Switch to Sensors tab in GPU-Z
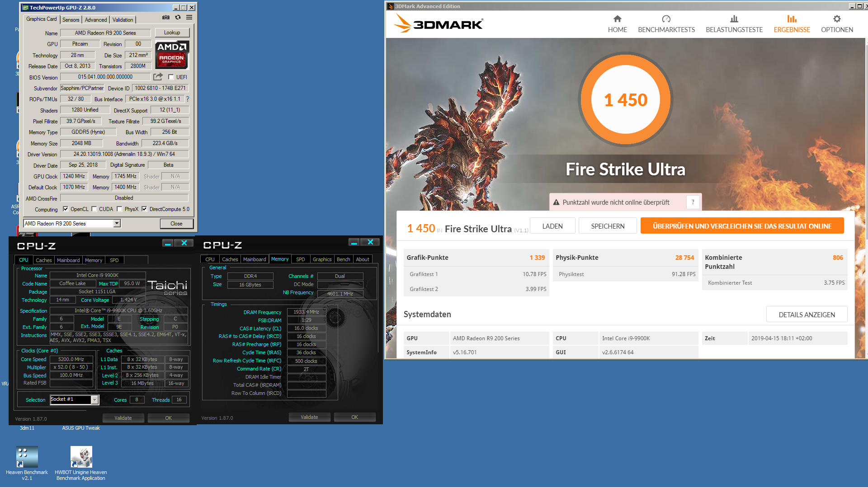Image resolution: width=868 pixels, height=488 pixels. (71, 20)
